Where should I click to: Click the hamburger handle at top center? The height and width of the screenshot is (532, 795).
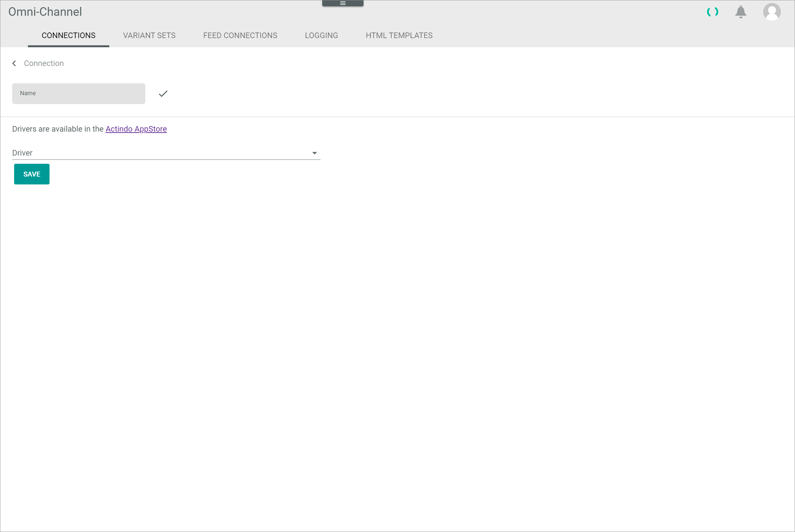pyautogui.click(x=343, y=3)
